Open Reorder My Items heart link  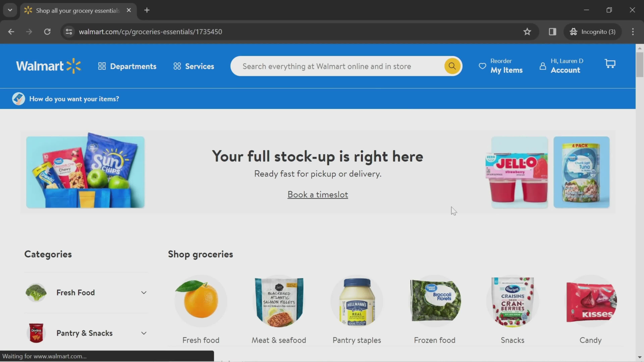[500, 66]
